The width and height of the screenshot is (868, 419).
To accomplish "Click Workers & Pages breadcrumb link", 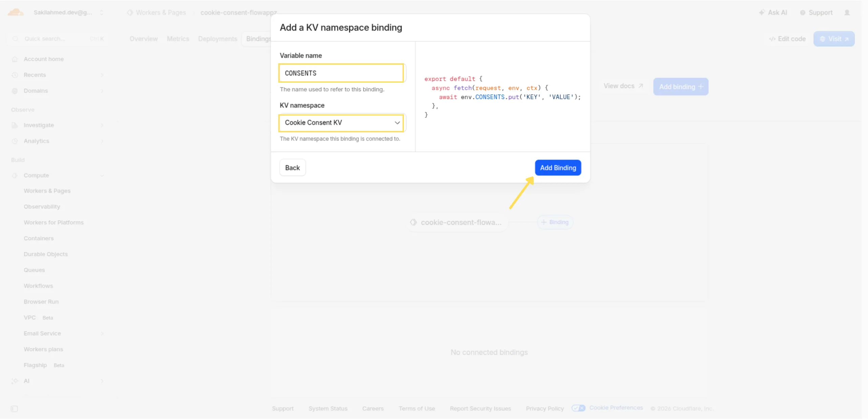I will point(161,13).
